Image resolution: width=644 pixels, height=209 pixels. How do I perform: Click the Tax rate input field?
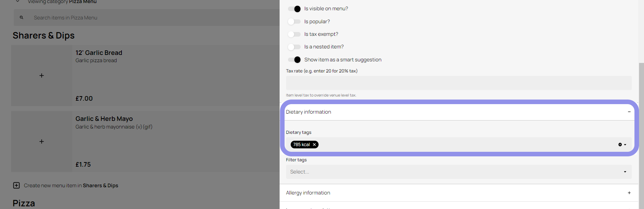click(458, 83)
